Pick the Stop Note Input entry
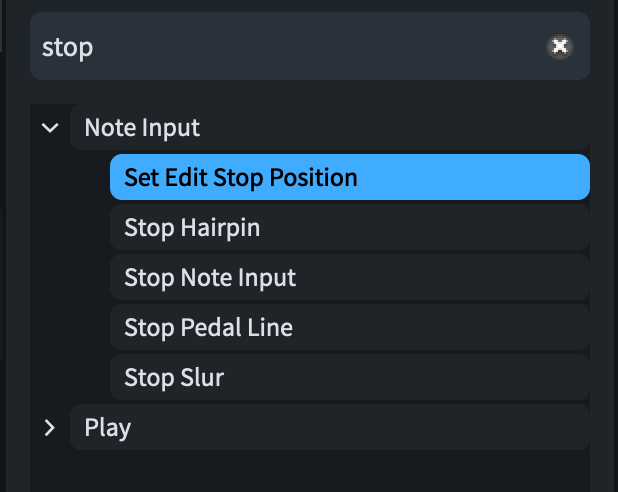This screenshot has width=618, height=492. [349, 278]
